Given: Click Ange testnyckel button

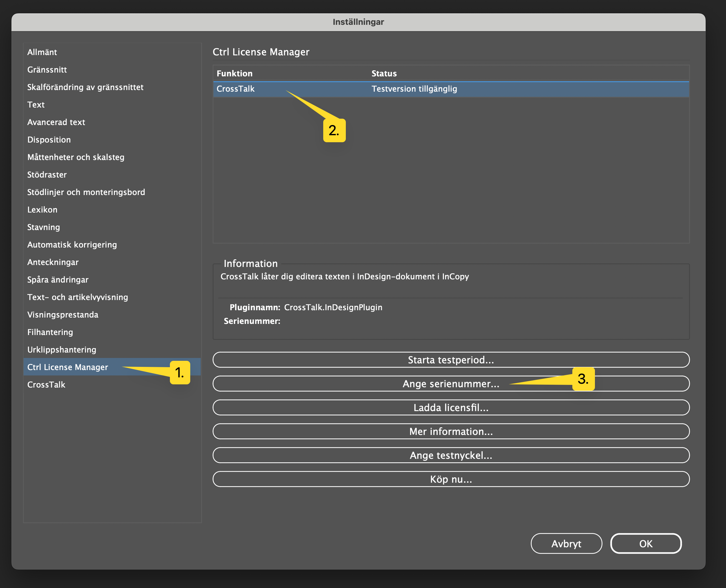Looking at the screenshot, I should tap(451, 455).
